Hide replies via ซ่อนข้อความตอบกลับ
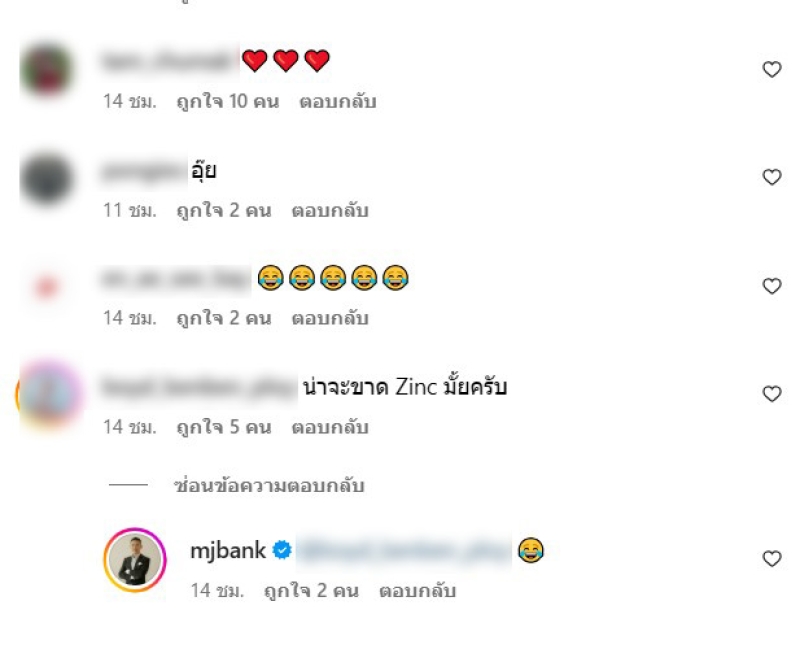This screenshot has width=800, height=649. (x=269, y=485)
